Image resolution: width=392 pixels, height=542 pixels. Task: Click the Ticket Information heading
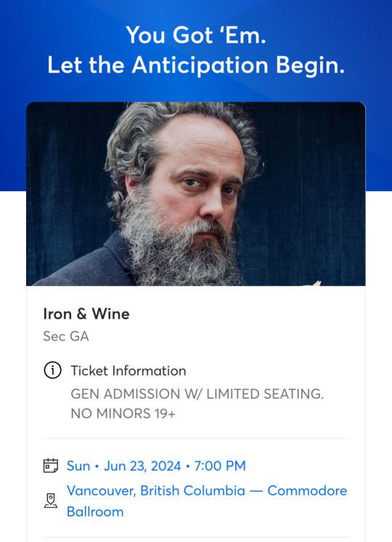pos(128,371)
